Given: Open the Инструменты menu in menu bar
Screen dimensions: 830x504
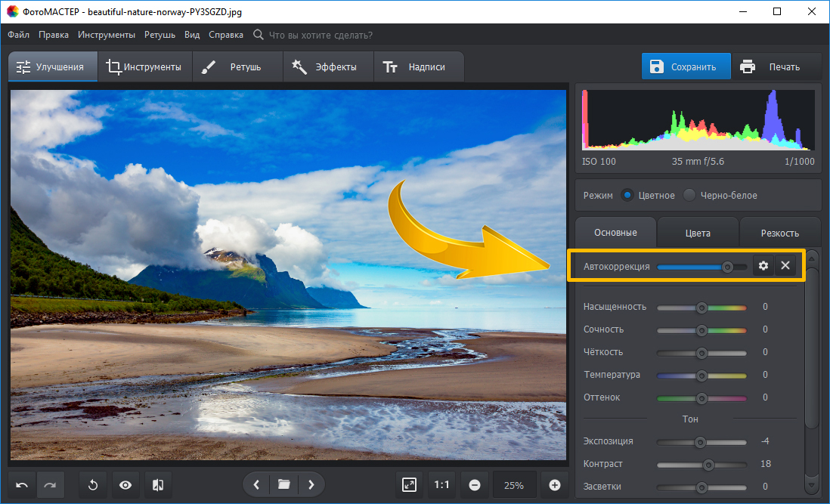Looking at the screenshot, I should [107, 35].
